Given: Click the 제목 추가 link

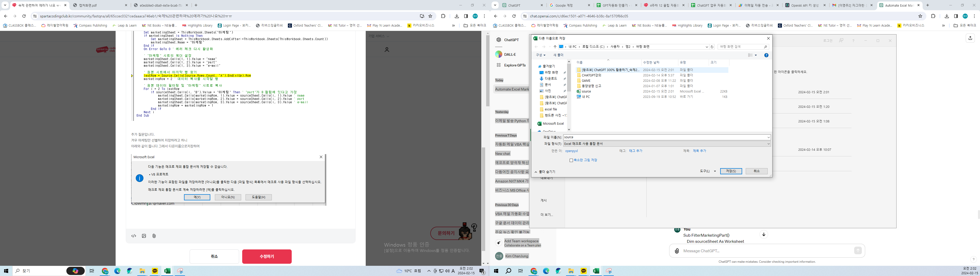Looking at the screenshot, I should tap(699, 151).
